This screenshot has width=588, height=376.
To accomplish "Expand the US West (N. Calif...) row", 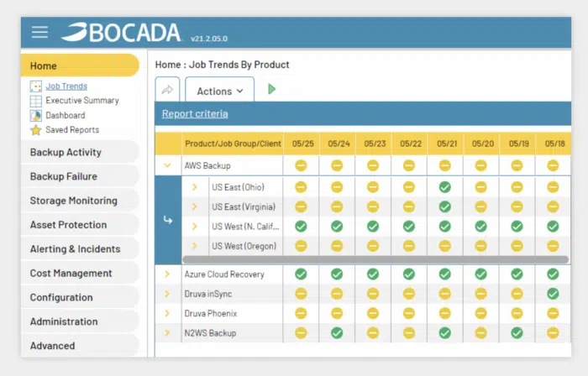I will [195, 227].
